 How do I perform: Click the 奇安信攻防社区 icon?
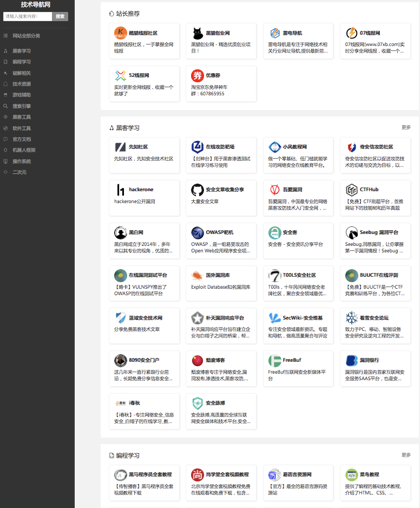pyautogui.click(x=352, y=147)
